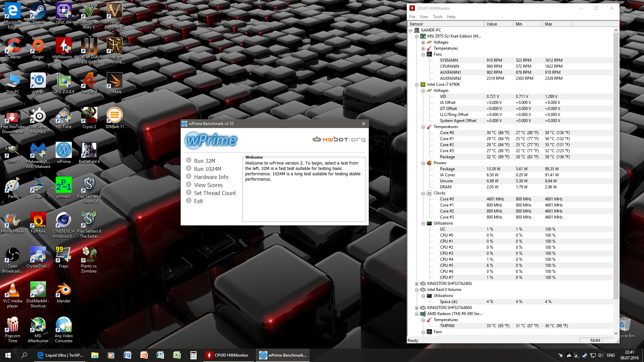Open VLC media player icon
This screenshot has height=362, width=644.
(13, 295)
